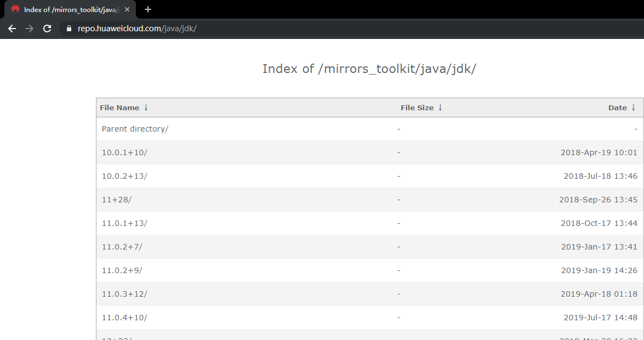Open the 11+28/ folder
The image size is (644, 340).
pyautogui.click(x=117, y=200)
